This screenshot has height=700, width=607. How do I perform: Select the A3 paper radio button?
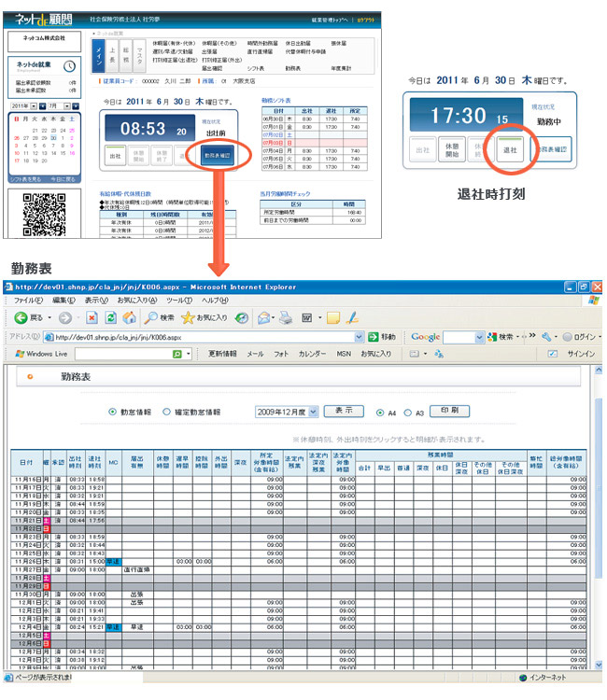point(407,413)
